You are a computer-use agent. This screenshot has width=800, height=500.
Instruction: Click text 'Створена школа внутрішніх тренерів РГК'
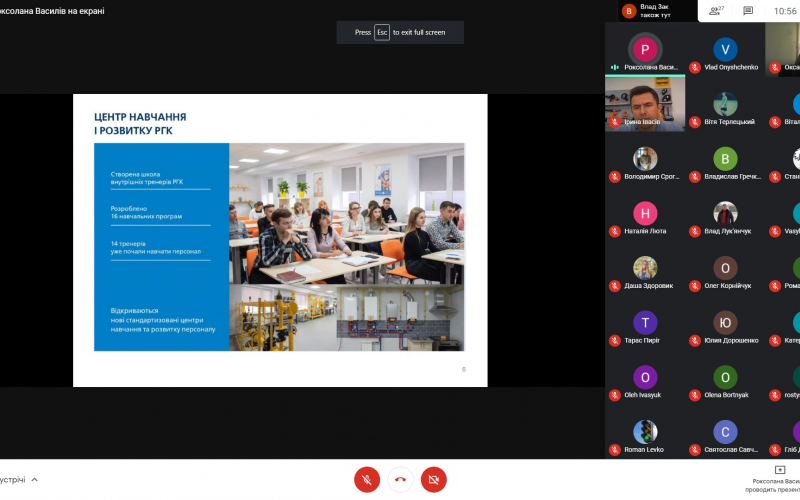tap(147, 178)
